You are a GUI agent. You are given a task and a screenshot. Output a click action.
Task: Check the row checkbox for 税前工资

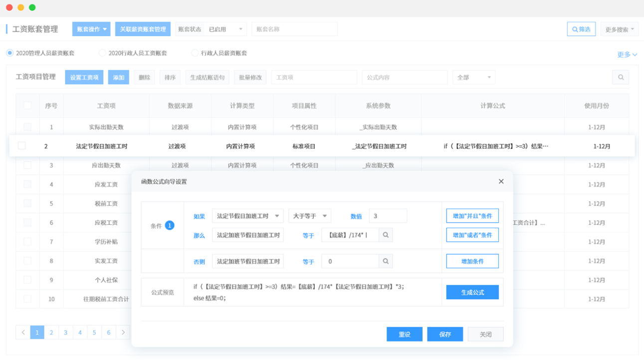[27, 203]
